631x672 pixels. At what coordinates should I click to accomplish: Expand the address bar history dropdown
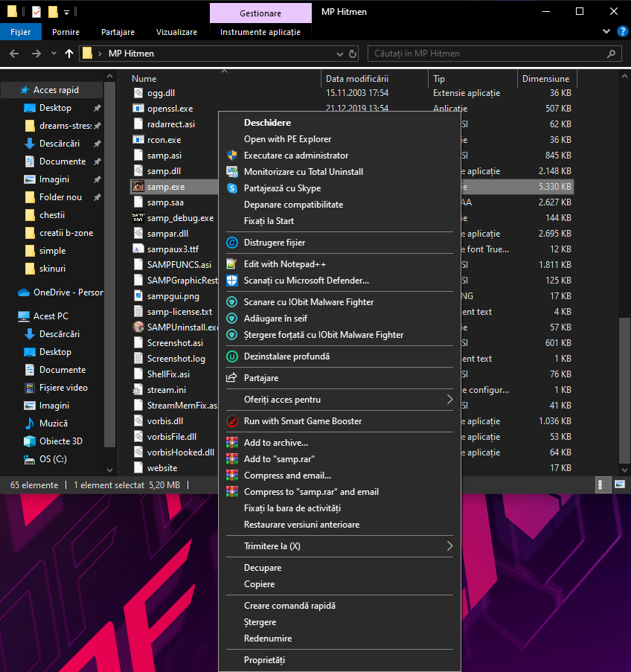(340, 54)
